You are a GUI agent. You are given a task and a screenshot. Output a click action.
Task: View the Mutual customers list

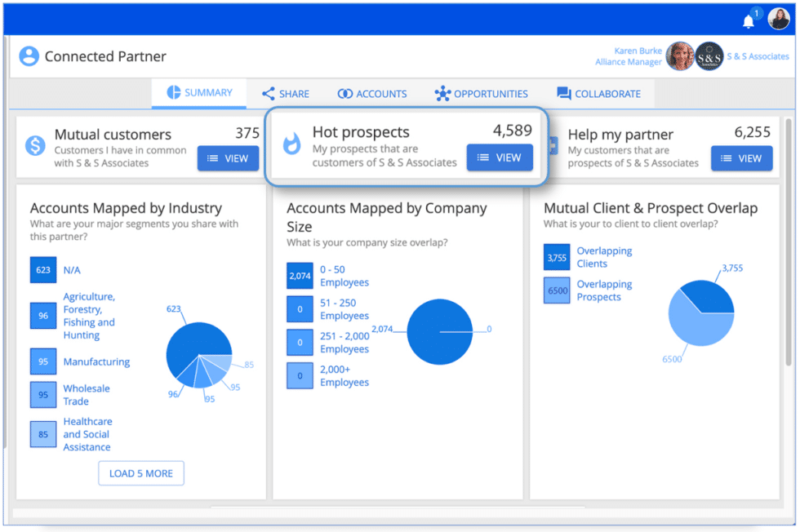228,158
